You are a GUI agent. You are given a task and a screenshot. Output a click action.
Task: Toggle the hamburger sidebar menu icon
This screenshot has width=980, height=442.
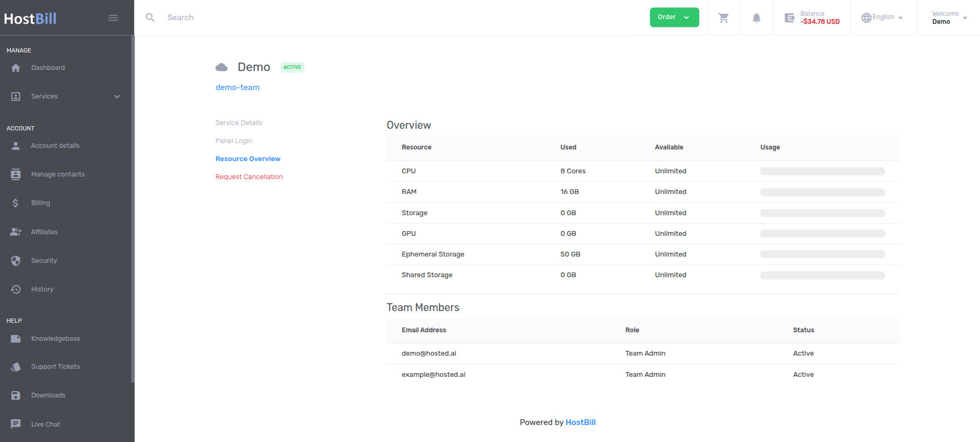coord(113,18)
